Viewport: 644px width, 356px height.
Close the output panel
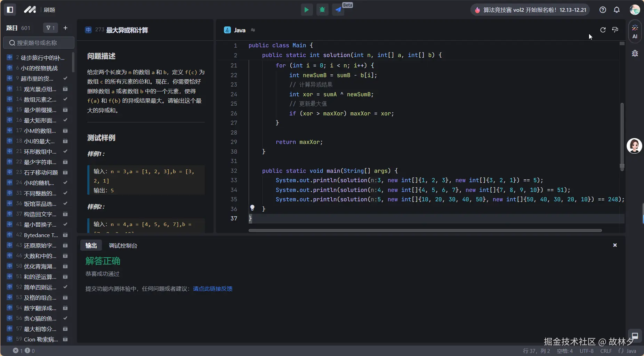[x=615, y=245]
